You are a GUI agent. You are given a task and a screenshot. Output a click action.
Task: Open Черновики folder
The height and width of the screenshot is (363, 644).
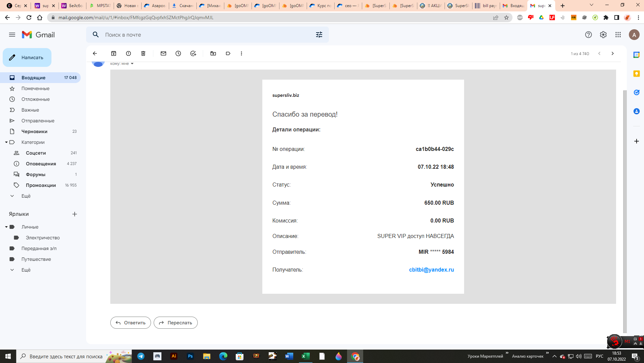(40, 131)
